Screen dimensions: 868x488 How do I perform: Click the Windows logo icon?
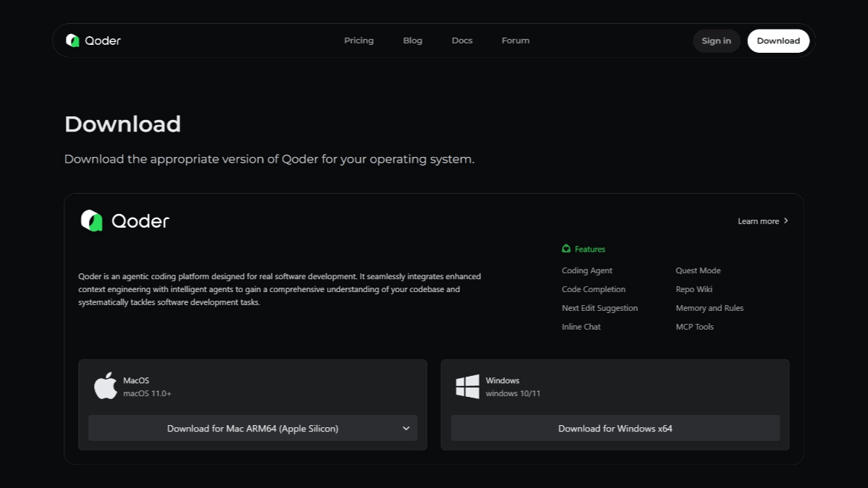pos(467,386)
